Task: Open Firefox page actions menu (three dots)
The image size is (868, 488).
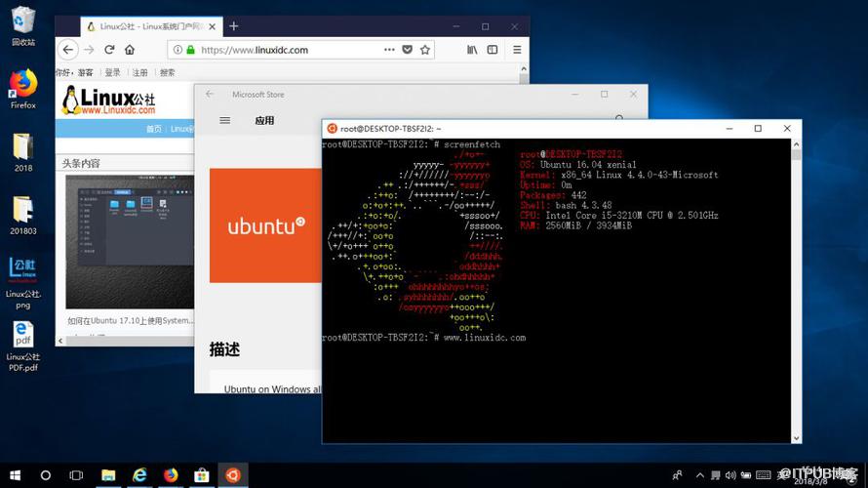Action: pyautogui.click(x=389, y=50)
